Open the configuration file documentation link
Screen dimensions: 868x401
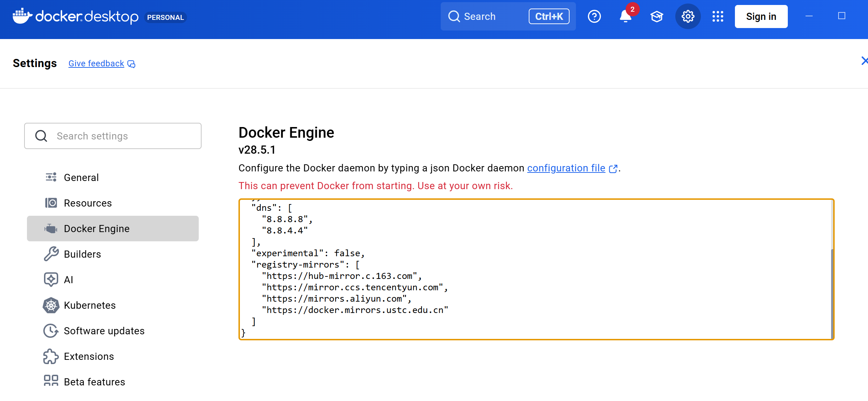tap(566, 168)
